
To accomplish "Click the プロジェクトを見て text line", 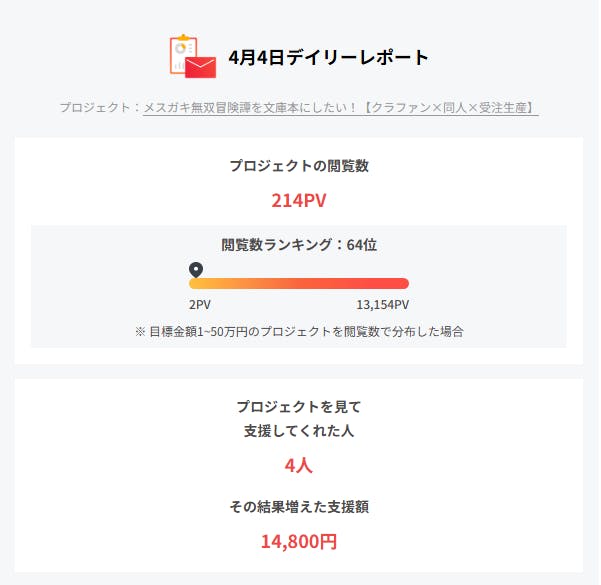I will (299, 407).
